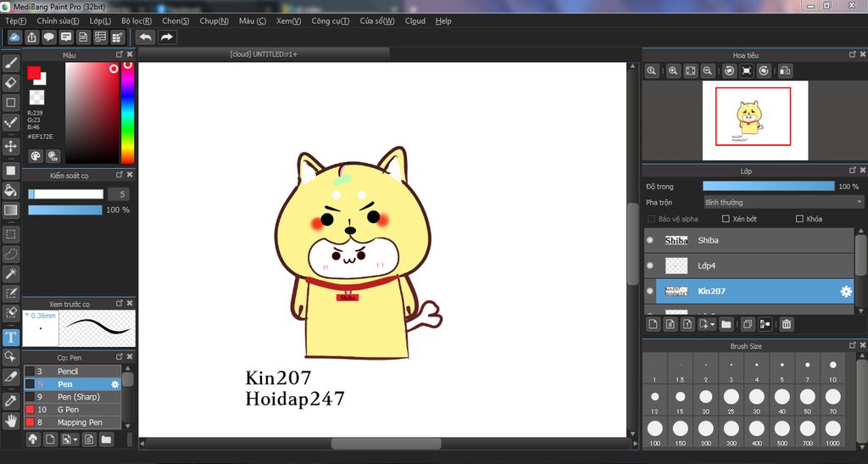This screenshot has width=868, height=464.
Task: Select the Bucket fill tool
Action: [10, 191]
